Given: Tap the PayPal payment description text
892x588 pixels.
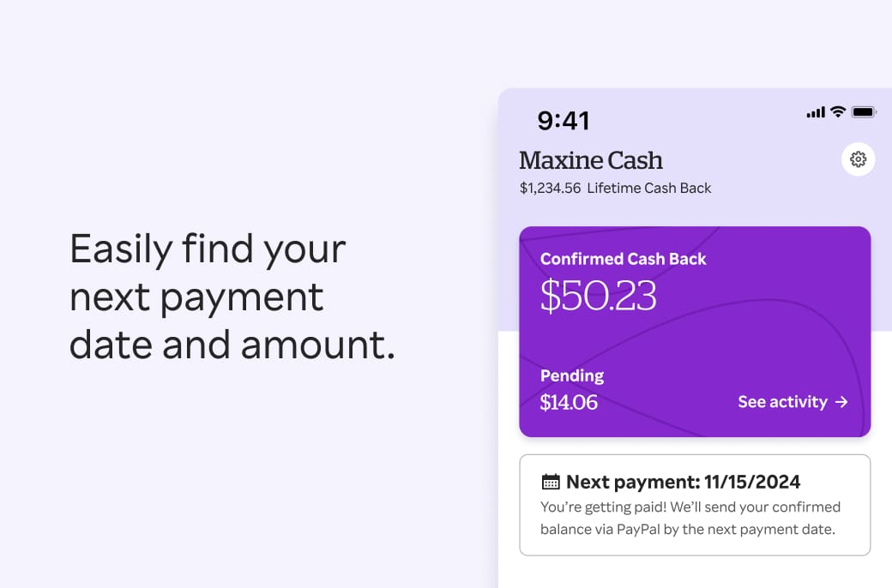Looking at the screenshot, I should click(x=689, y=518).
